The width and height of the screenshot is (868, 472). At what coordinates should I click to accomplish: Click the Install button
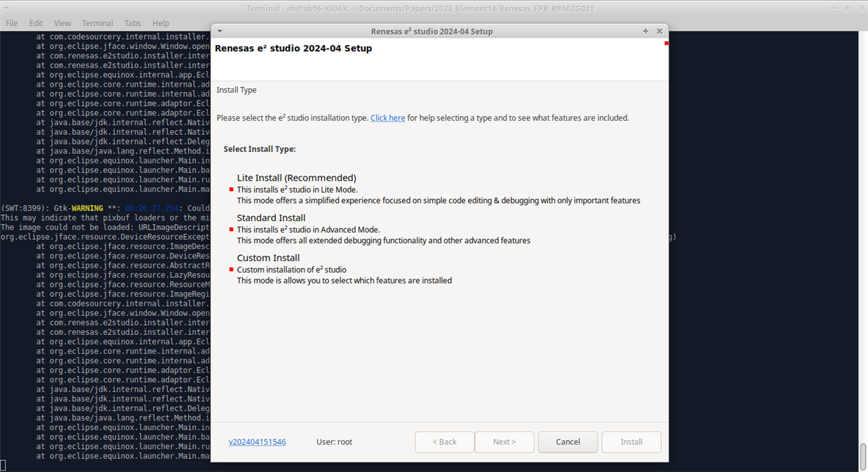(631, 442)
